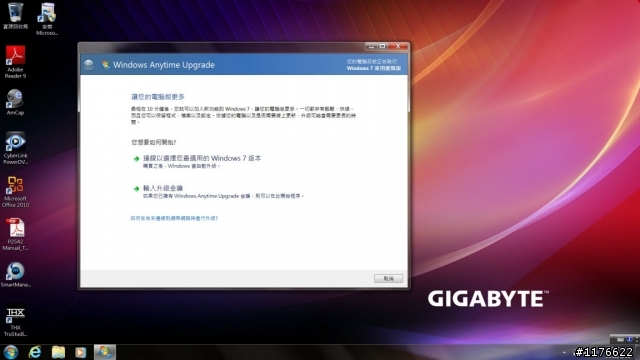
Task: Open the AmCap desktop shortcut
Action: pos(15,102)
